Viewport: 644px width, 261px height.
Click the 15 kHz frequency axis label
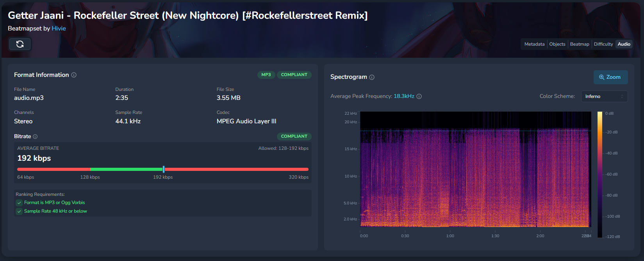[351, 149]
